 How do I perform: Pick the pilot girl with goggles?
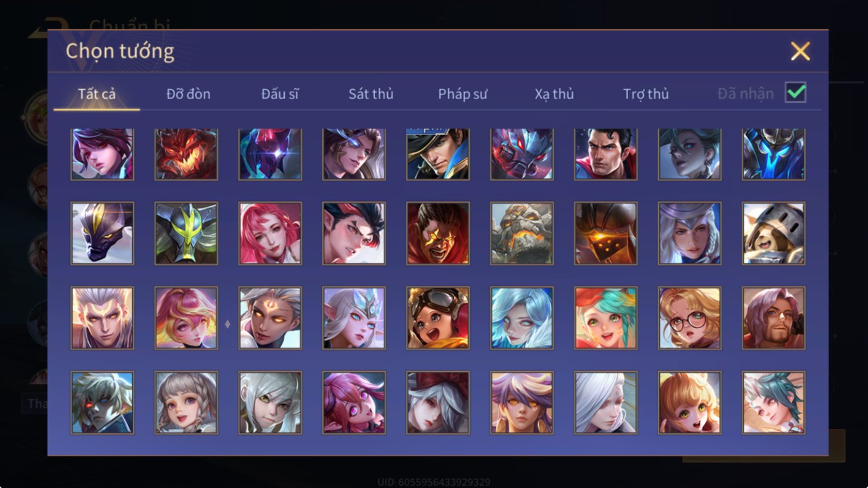coord(437,318)
